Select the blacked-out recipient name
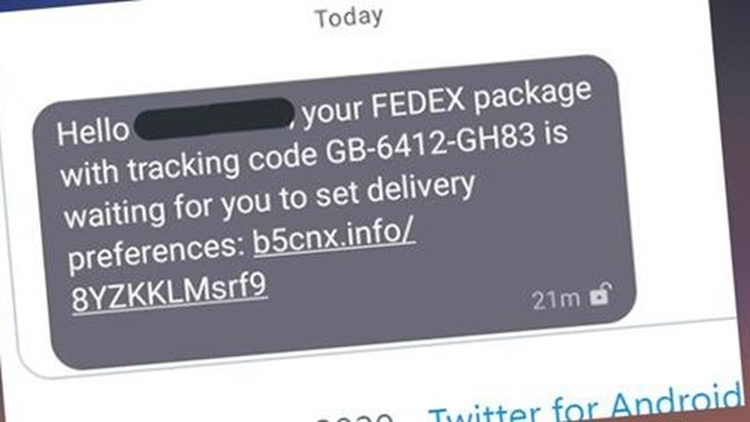The width and height of the screenshot is (750, 422). click(x=214, y=119)
